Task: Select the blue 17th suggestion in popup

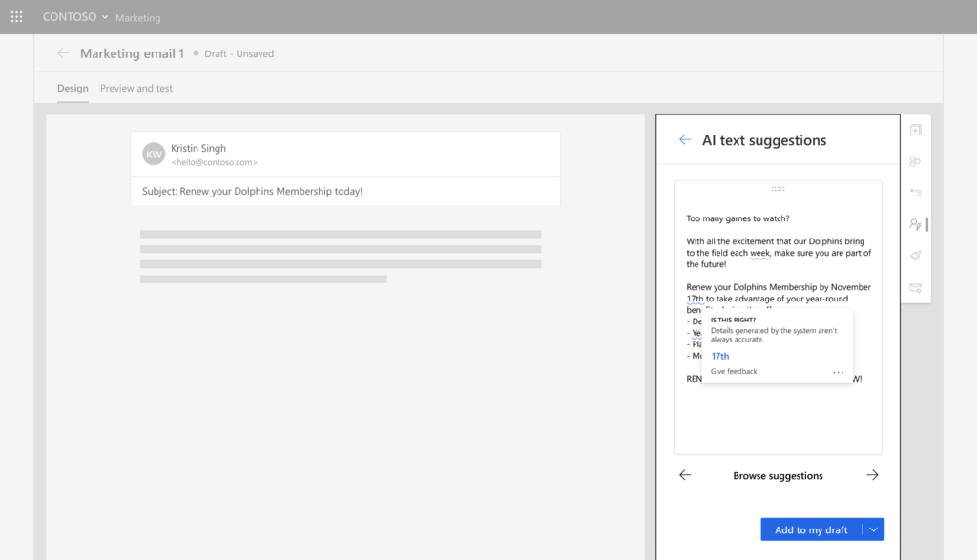Action: [720, 356]
